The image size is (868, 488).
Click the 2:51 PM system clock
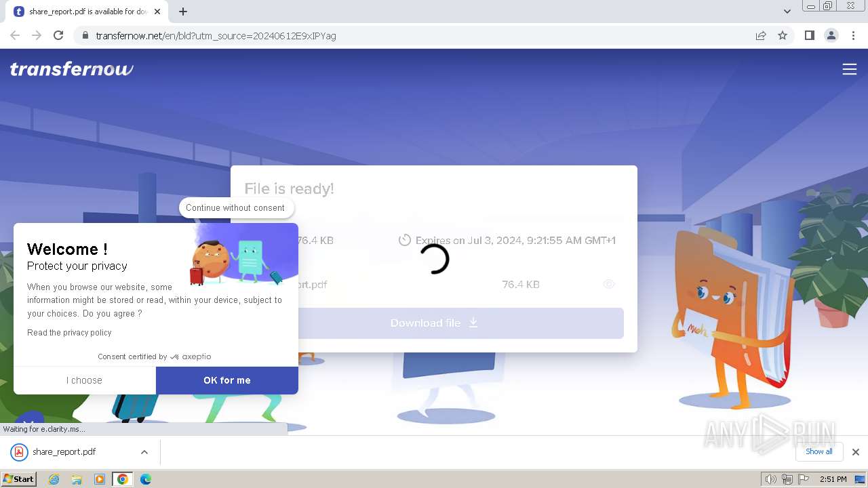tap(833, 479)
